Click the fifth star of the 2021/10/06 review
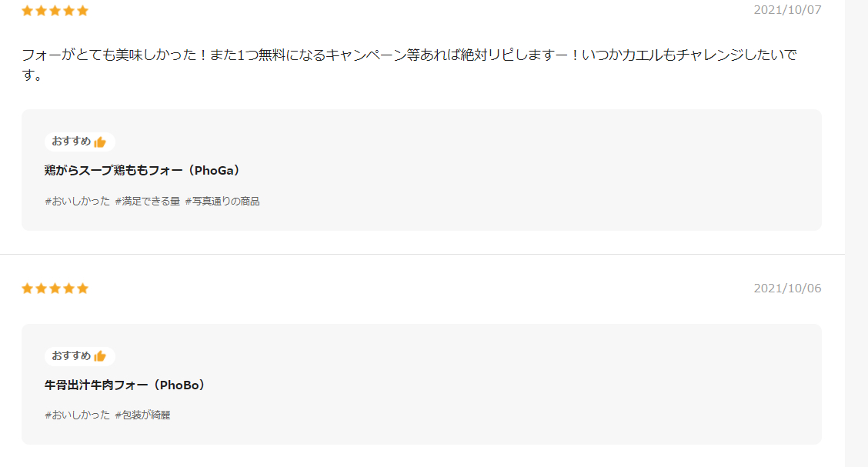Viewport: 868px width, 467px height. pos(82,289)
